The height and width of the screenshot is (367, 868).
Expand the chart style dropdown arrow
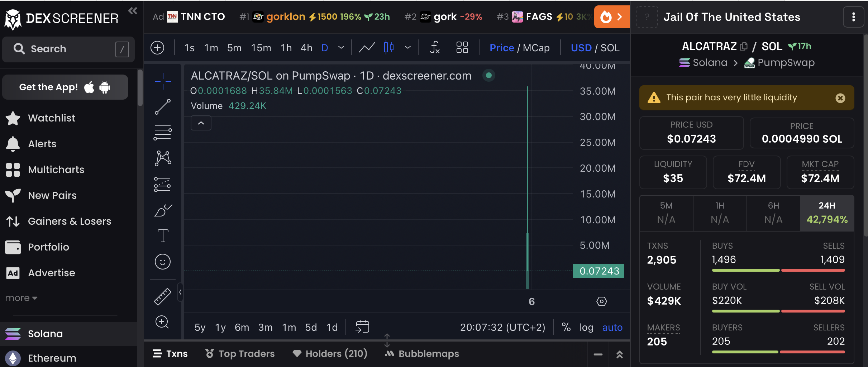click(407, 47)
